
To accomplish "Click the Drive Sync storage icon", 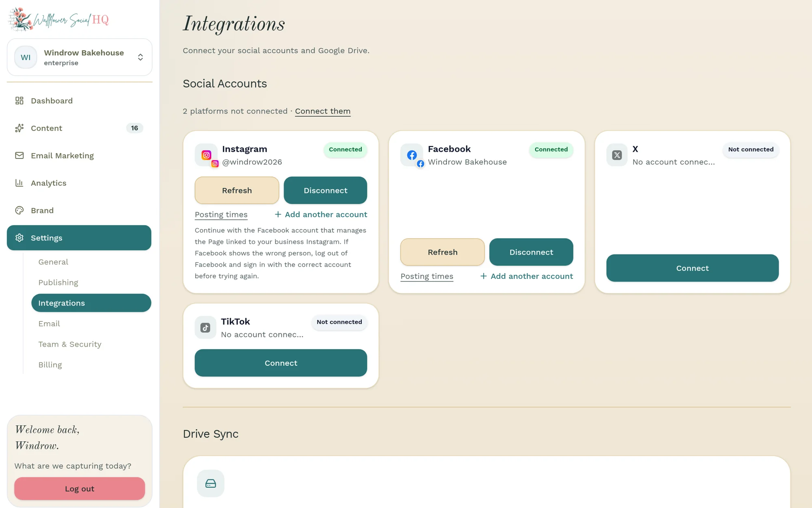I will [211, 483].
